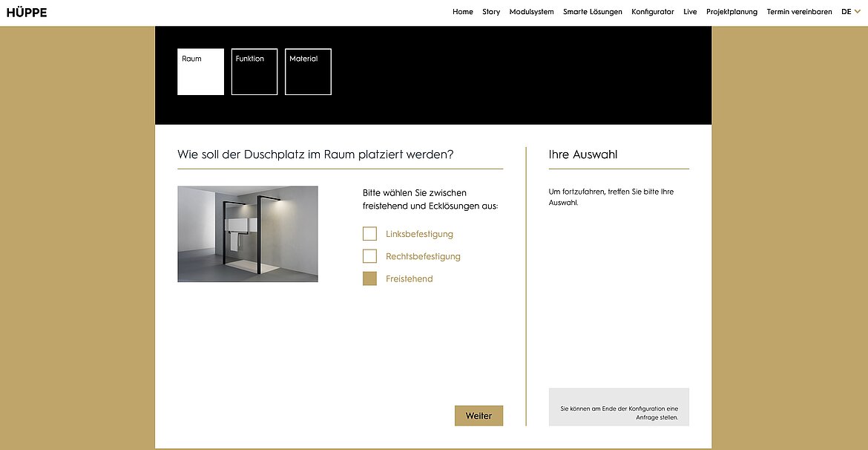Open Projektplanung page
Image resolution: width=868 pixels, height=450 pixels.
[x=731, y=12]
